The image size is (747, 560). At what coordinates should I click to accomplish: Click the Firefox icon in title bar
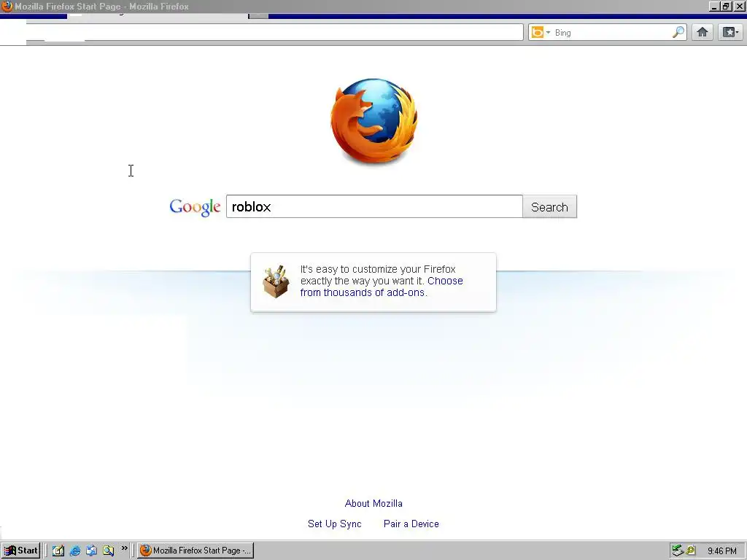pos(7,6)
